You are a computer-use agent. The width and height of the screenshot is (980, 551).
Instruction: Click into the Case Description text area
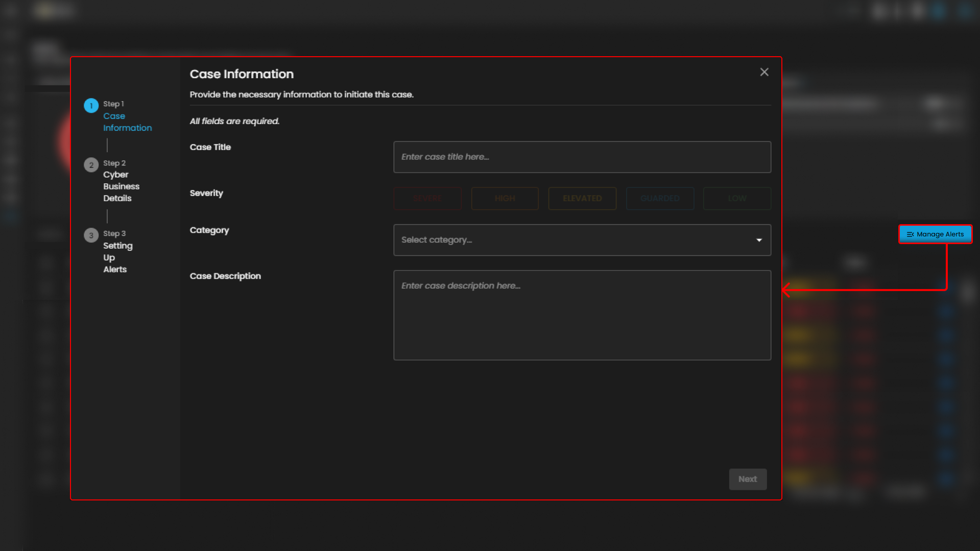point(582,315)
